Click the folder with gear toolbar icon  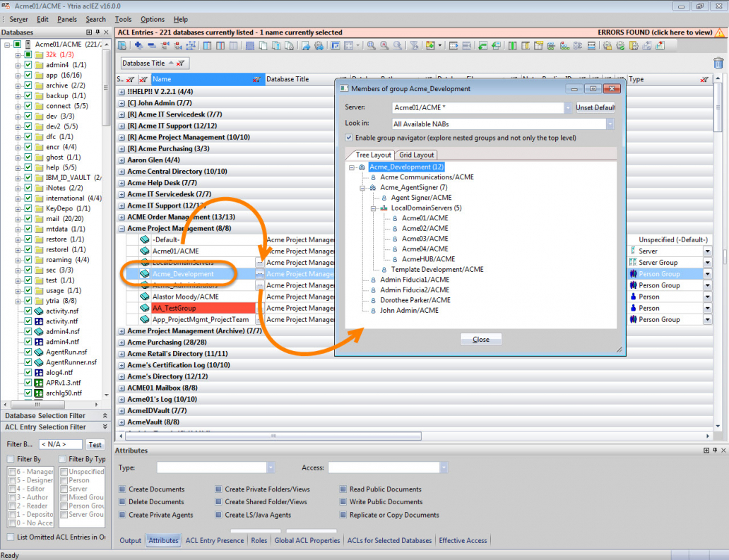point(633,45)
